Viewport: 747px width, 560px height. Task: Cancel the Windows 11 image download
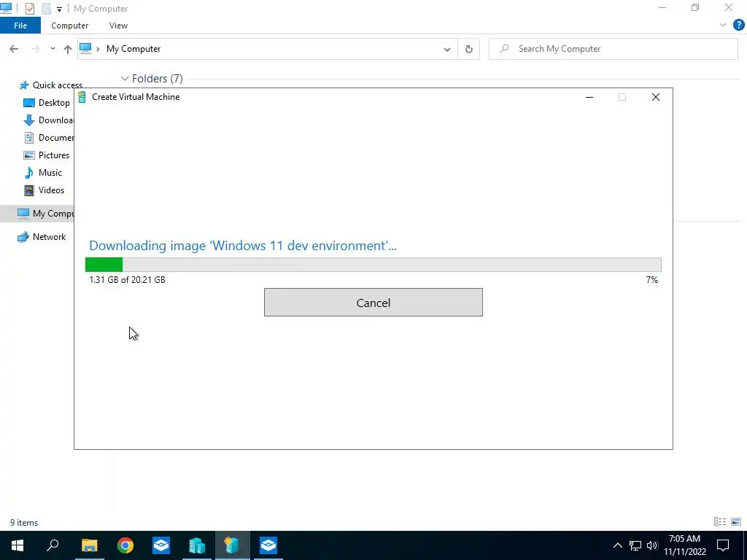(x=373, y=303)
